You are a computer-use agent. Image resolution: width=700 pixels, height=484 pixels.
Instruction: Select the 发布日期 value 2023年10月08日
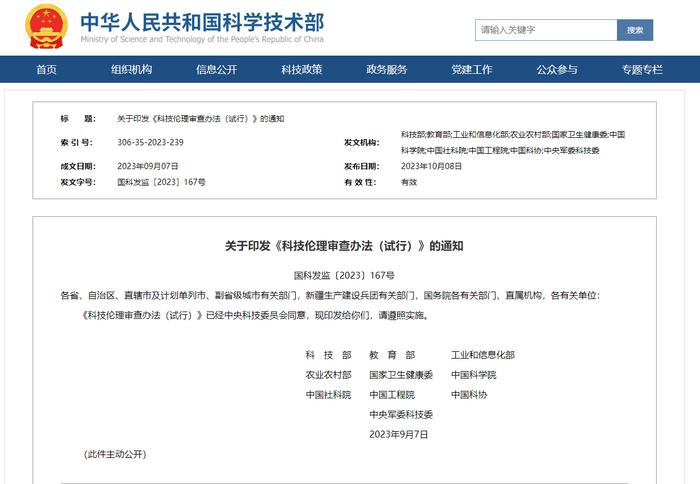coord(431,166)
